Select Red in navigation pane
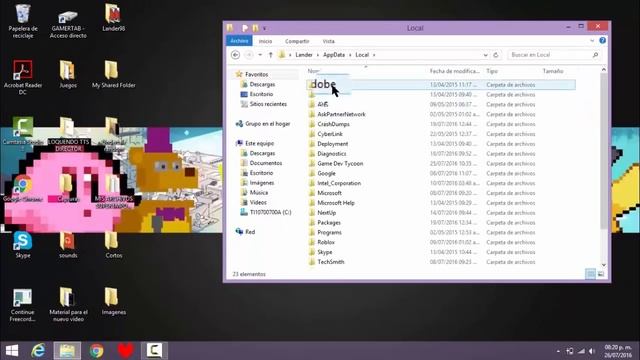 point(250,232)
